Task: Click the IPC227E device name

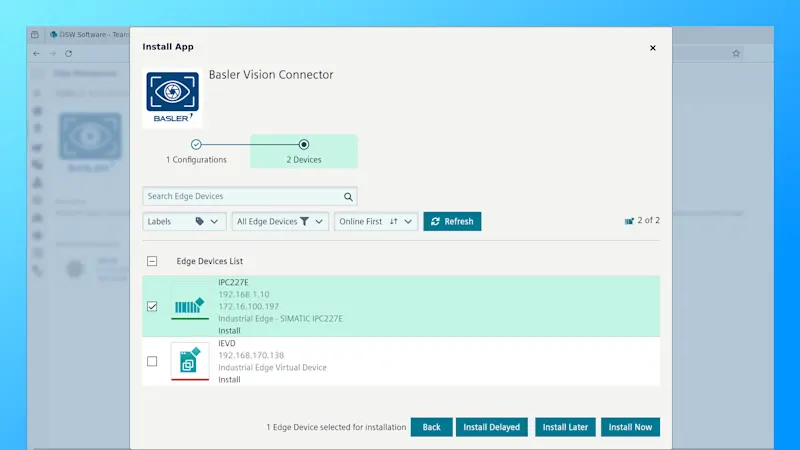Action: pos(233,282)
